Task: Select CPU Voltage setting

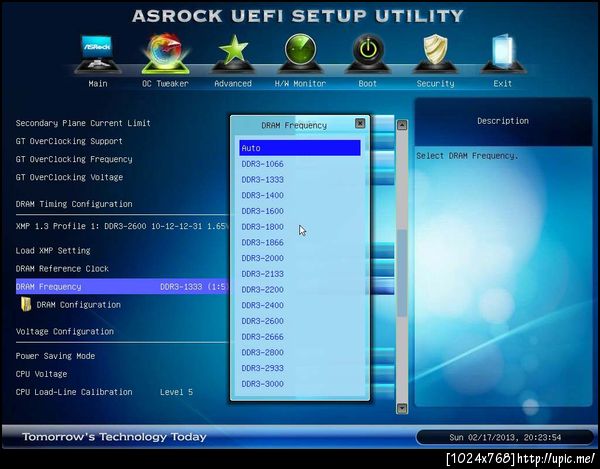Action: point(41,374)
